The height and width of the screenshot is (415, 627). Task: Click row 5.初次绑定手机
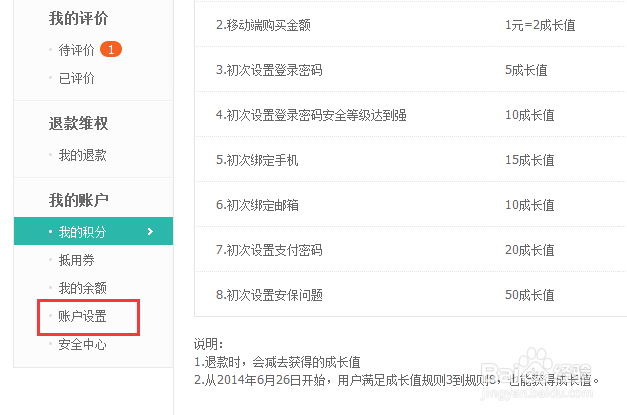click(x=256, y=160)
